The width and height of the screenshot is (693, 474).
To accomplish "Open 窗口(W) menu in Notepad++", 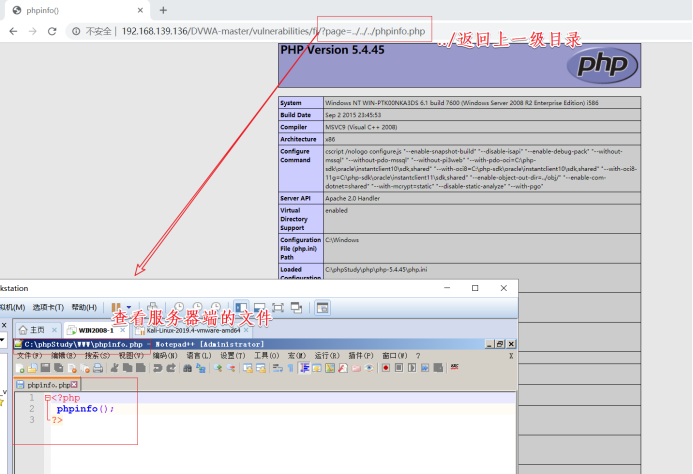I will (395, 356).
